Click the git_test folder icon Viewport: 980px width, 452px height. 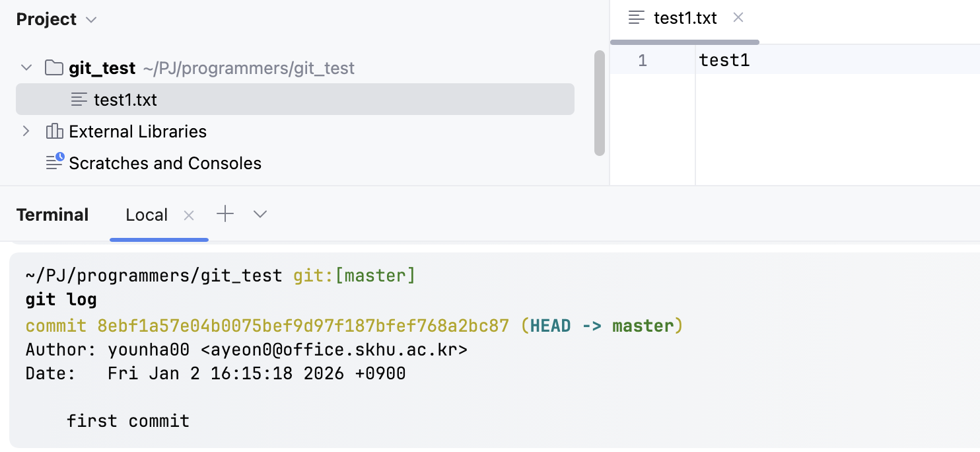click(x=54, y=68)
